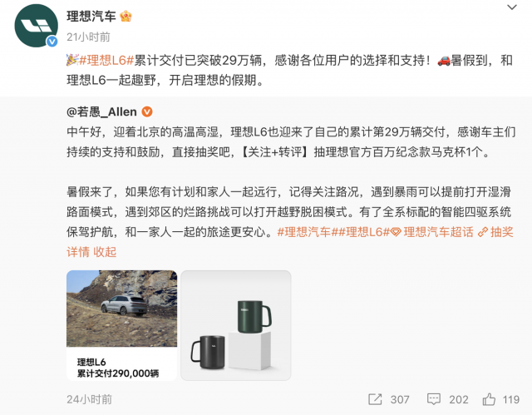Click the repost share icon
The height and width of the screenshot is (415, 532).
tap(375, 399)
